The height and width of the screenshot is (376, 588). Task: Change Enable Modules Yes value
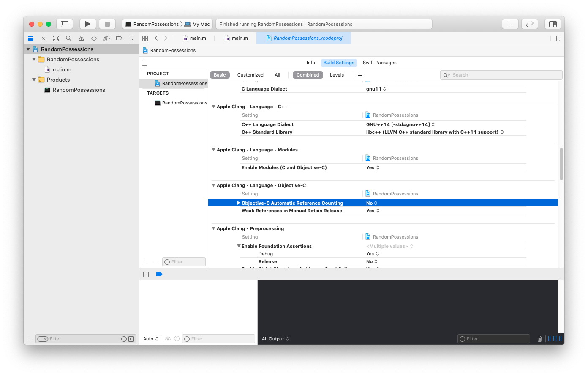coord(373,167)
